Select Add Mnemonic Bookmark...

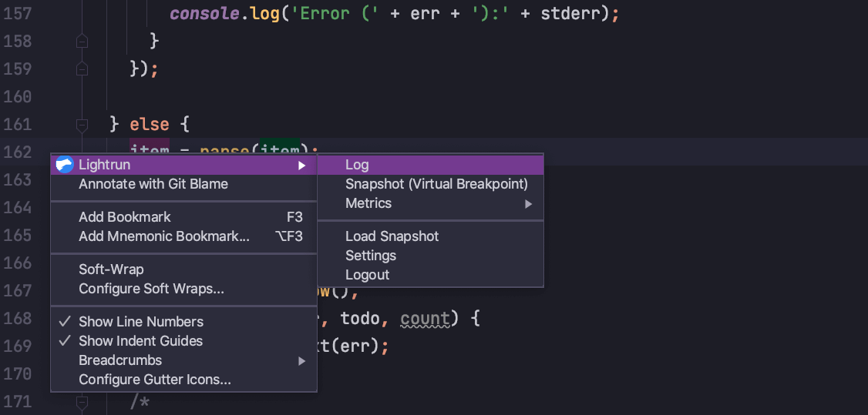click(x=164, y=236)
